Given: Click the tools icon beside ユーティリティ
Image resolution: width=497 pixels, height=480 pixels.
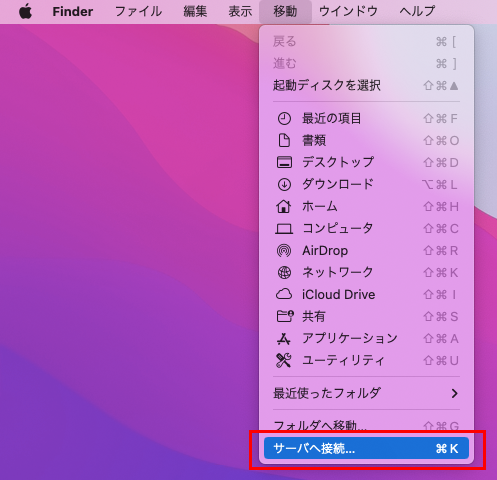Looking at the screenshot, I should click(x=284, y=360).
